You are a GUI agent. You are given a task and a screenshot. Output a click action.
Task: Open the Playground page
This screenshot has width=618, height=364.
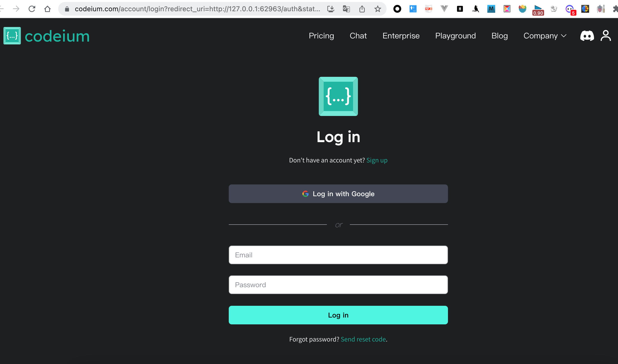tap(455, 36)
